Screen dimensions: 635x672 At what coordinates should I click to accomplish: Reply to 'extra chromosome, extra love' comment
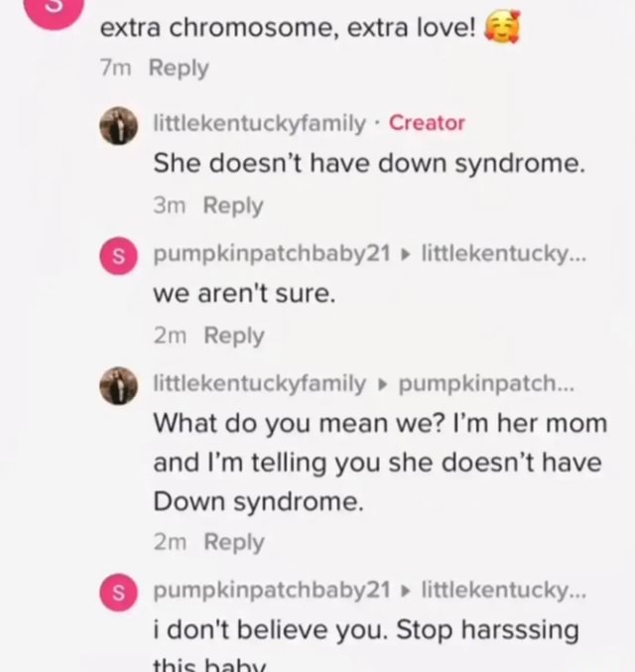click(x=179, y=68)
